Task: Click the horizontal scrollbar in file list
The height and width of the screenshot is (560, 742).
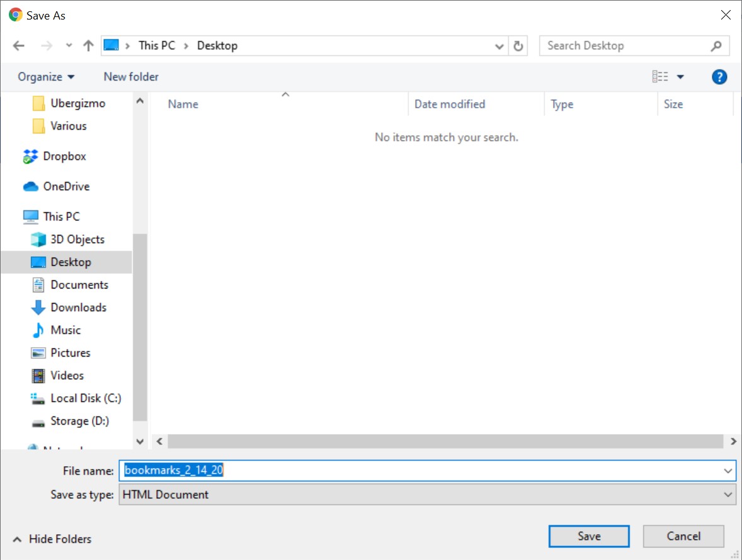Action: point(445,441)
